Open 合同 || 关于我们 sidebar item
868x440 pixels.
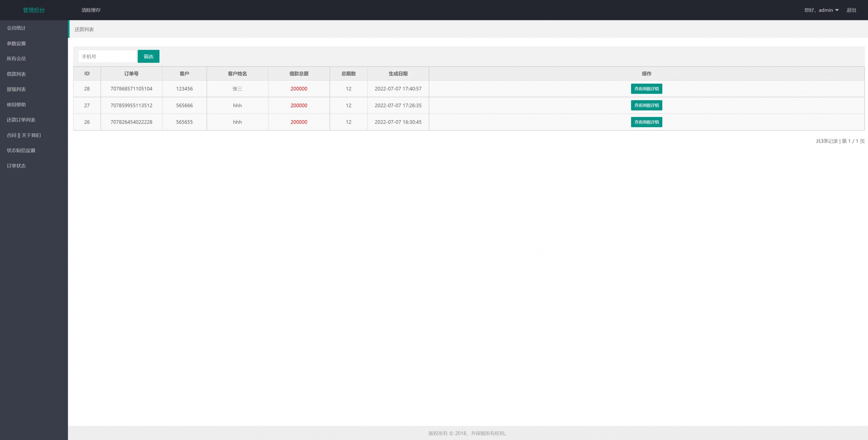pos(24,135)
